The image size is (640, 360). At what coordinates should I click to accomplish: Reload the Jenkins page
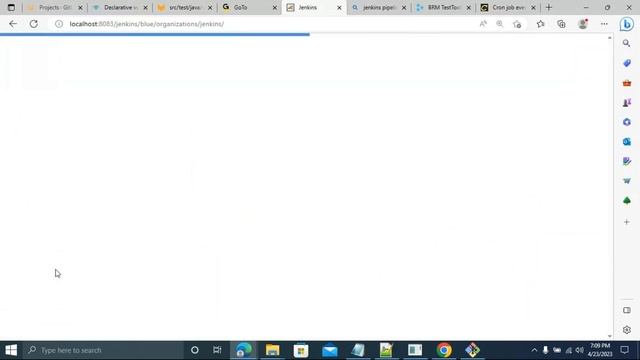[33, 24]
